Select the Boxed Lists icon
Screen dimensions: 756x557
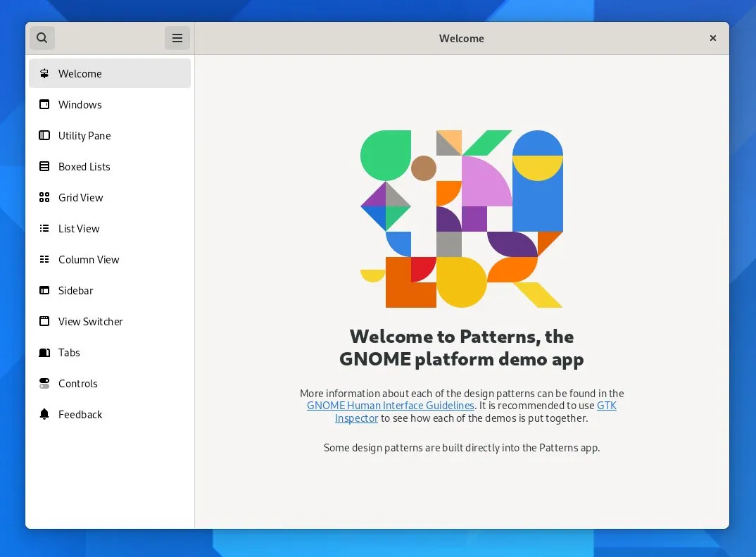tap(44, 167)
